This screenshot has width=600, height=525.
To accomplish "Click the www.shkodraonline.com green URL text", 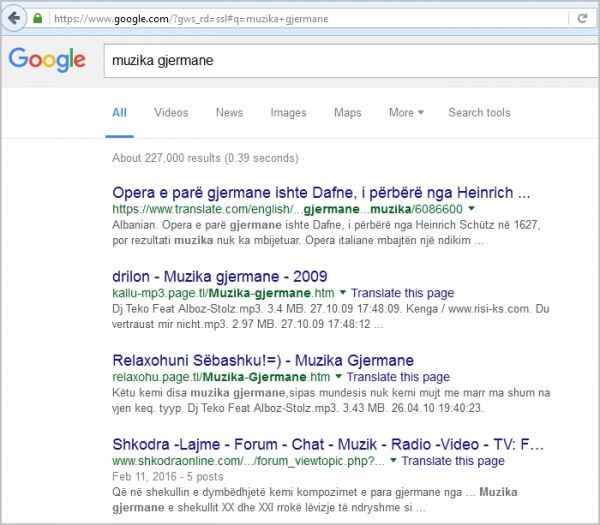I will (x=248, y=461).
